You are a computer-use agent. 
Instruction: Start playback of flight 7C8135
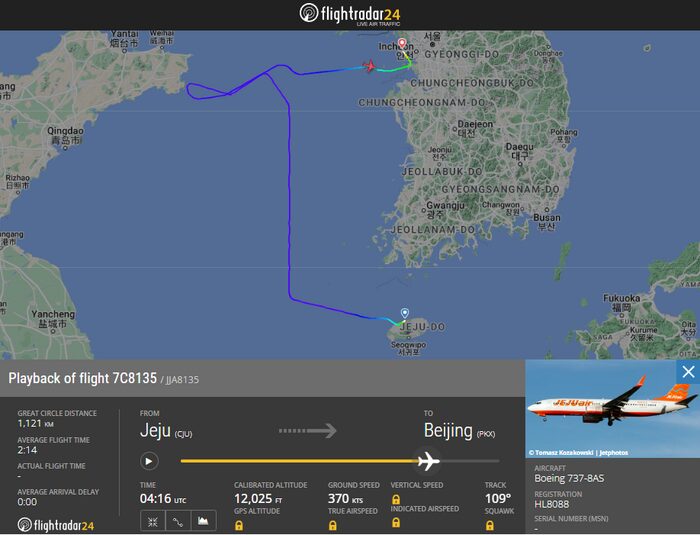click(149, 461)
